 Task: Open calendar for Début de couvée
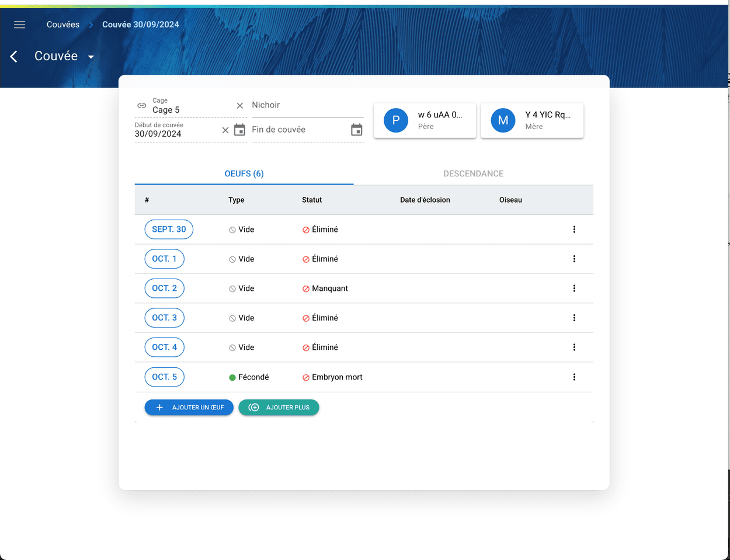[x=239, y=130]
